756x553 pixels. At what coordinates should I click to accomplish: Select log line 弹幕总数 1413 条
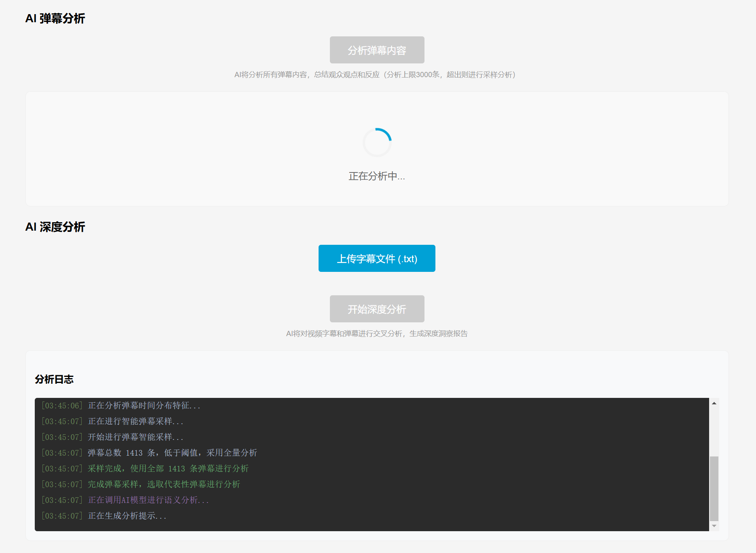(172, 453)
